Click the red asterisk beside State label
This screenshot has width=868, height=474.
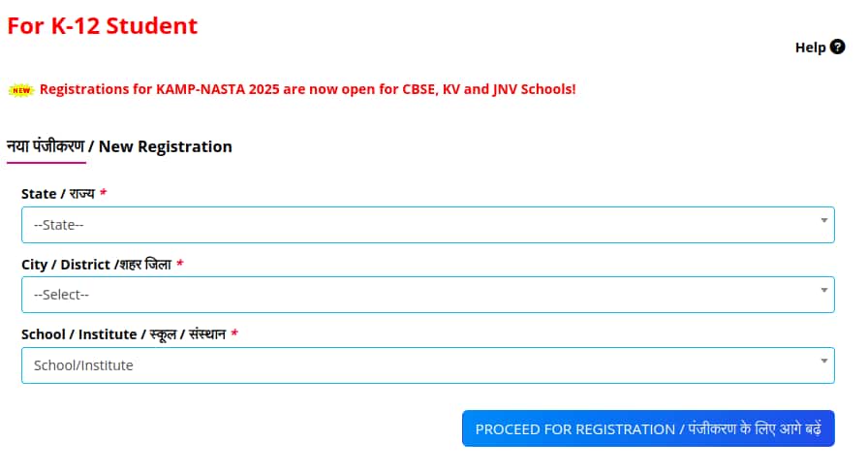point(103,193)
